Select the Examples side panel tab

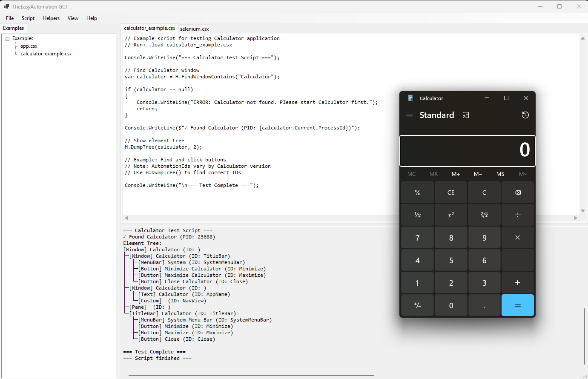pos(14,28)
